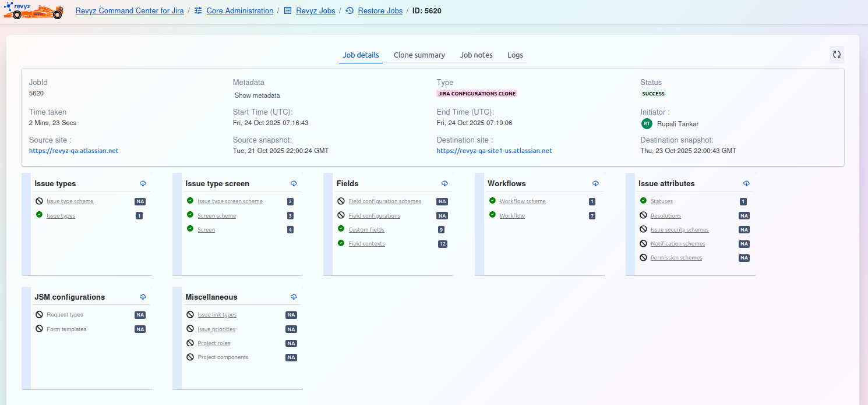The image size is (868, 405).
Task: Click download icon on JSM configurations card
Action: click(143, 297)
